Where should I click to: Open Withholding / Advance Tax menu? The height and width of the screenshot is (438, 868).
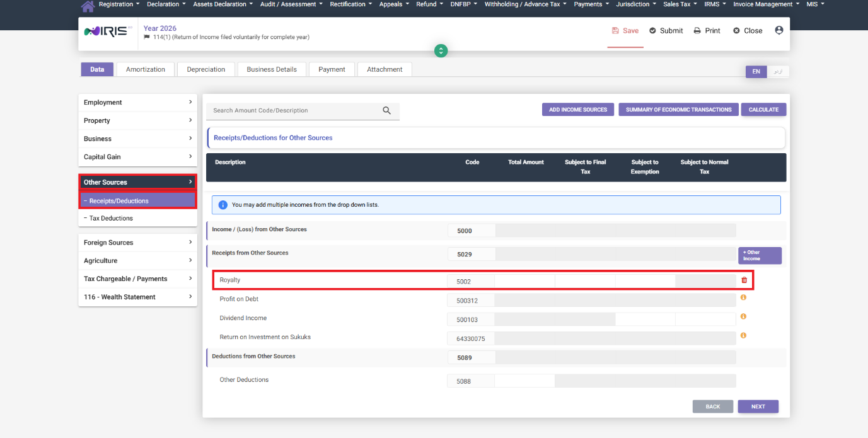526,4
